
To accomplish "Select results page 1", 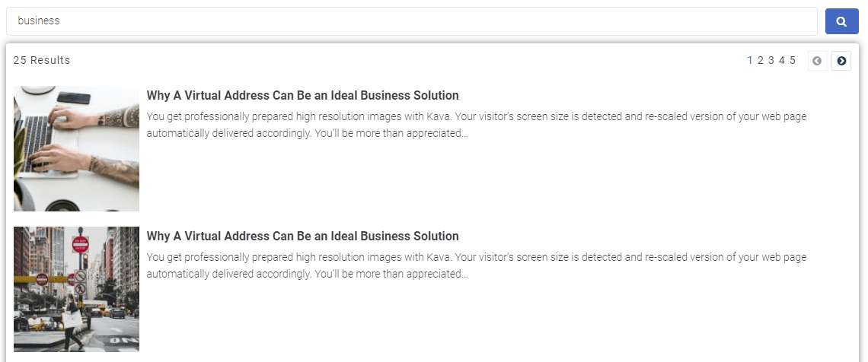I will point(750,60).
